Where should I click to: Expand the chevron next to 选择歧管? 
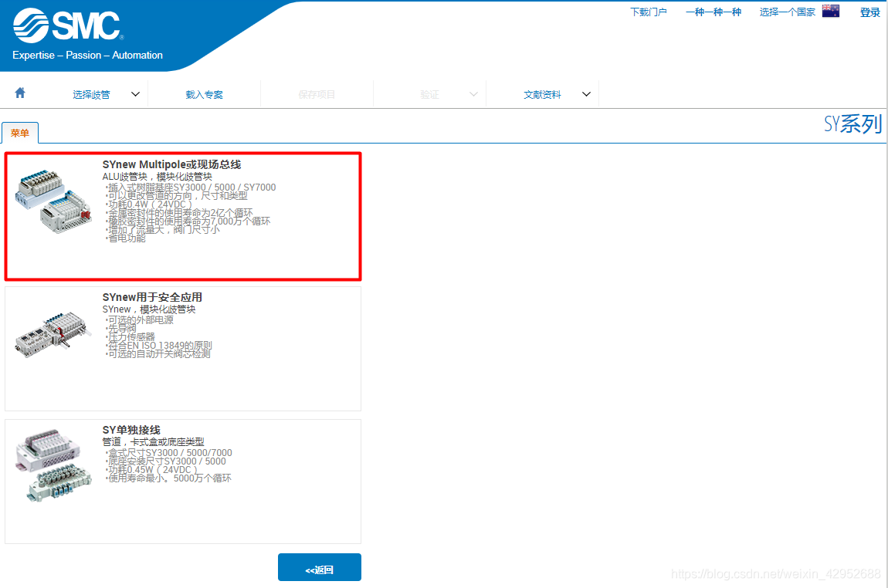click(x=135, y=94)
